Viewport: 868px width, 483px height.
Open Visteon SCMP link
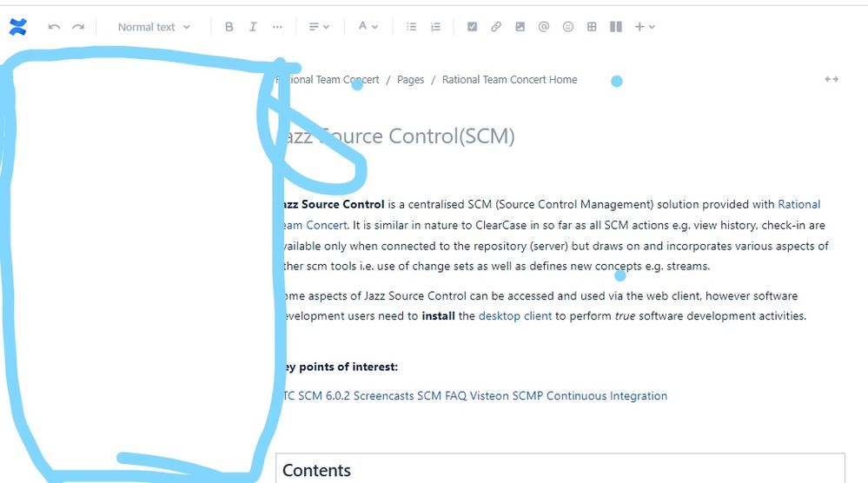point(507,396)
